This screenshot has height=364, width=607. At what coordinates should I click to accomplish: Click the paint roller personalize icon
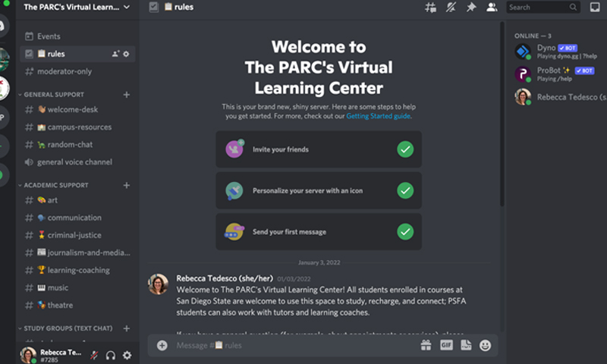click(234, 190)
